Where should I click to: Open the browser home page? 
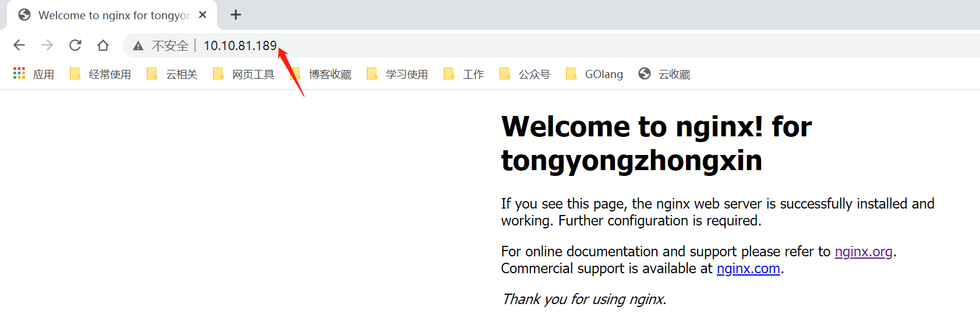(x=103, y=45)
